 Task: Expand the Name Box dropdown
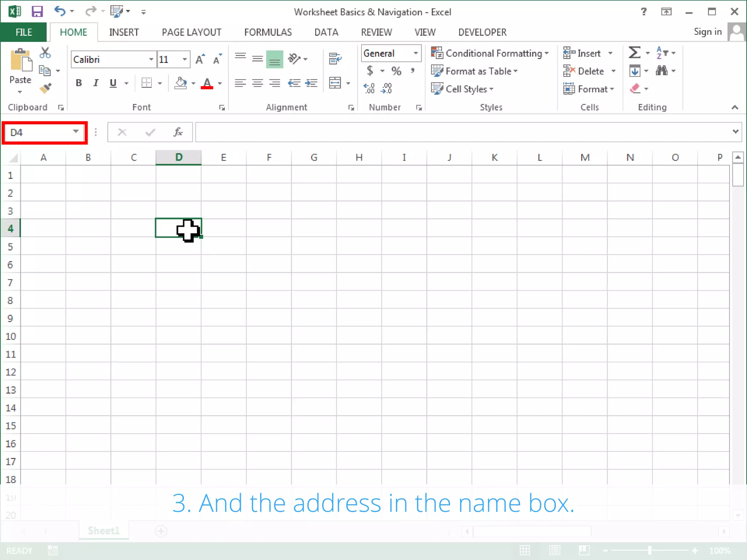tap(76, 132)
